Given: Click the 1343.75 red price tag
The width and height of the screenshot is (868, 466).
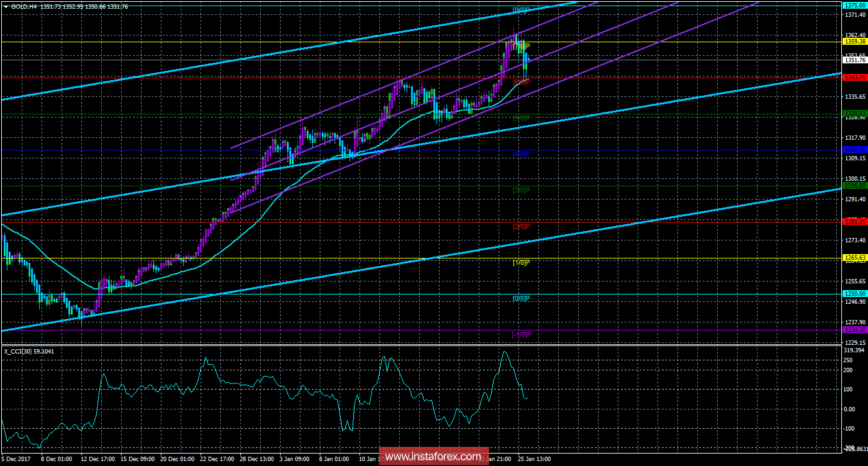Looking at the screenshot, I should 854,77.
